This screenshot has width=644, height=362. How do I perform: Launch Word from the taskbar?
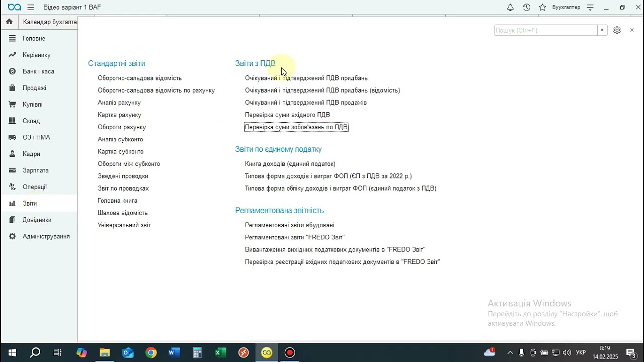pos(174,352)
